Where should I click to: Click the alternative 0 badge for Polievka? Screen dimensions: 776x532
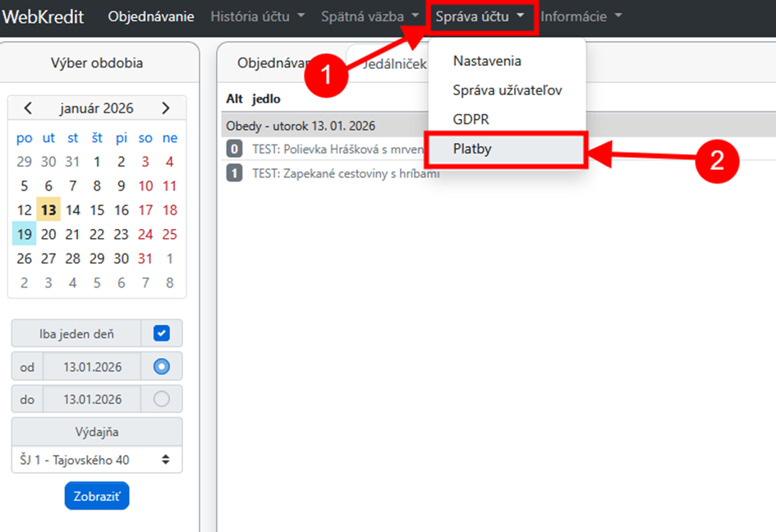click(234, 149)
